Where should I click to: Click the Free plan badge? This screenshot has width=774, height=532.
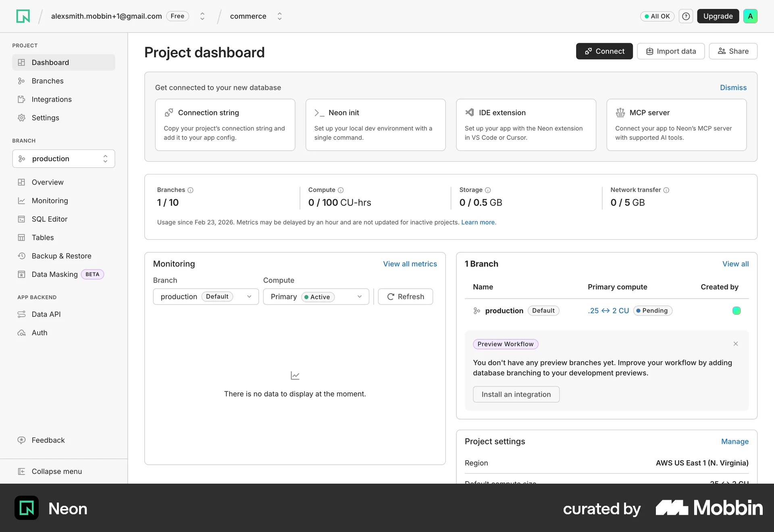[177, 16]
